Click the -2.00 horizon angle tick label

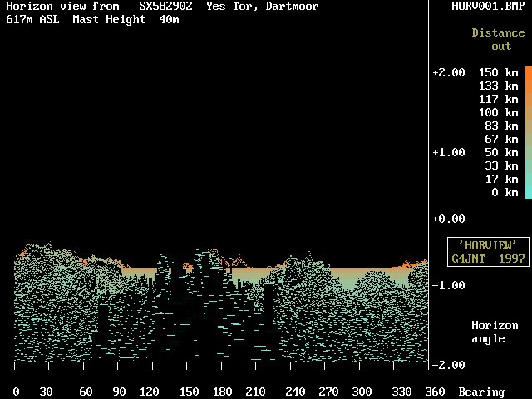(x=448, y=365)
